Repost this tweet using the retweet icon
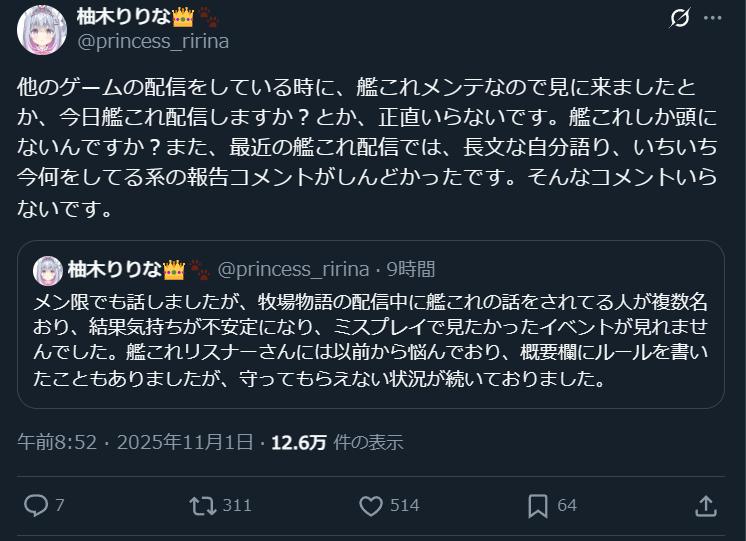This screenshot has width=746, height=541. [204, 505]
